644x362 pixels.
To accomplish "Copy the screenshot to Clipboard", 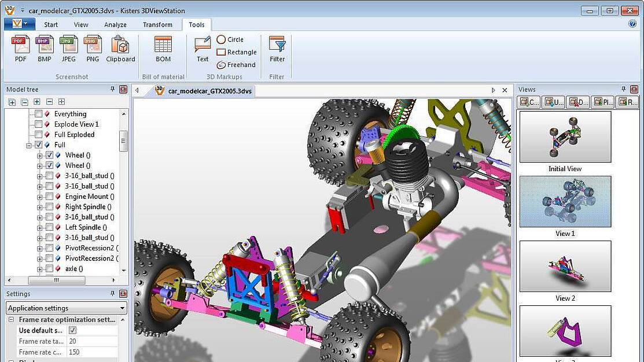I will point(120,49).
